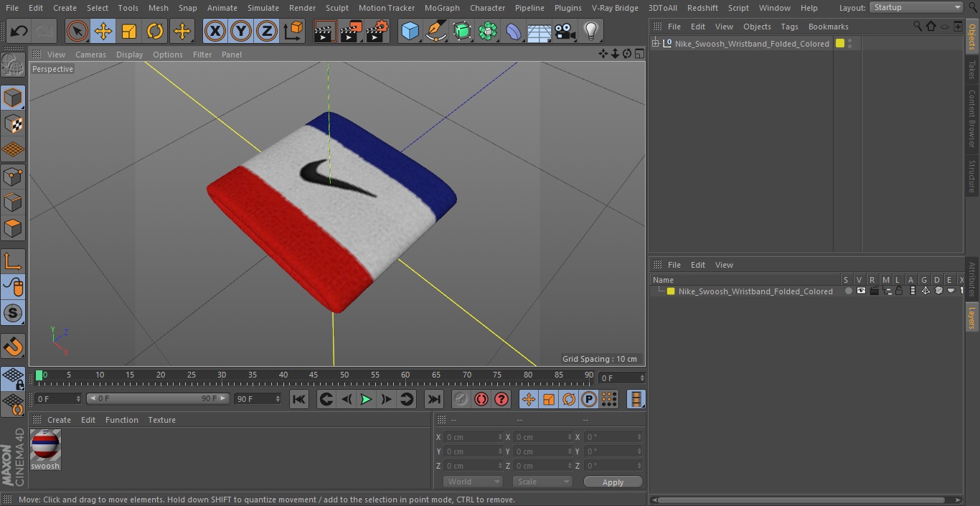Play the animation forwards
Viewport: 980px width, 506px height.
tap(366, 399)
